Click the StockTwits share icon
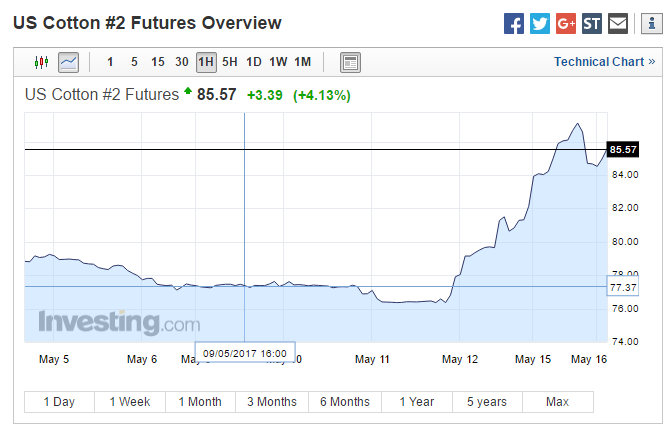Screen dimensions: 667x437 [592, 23]
